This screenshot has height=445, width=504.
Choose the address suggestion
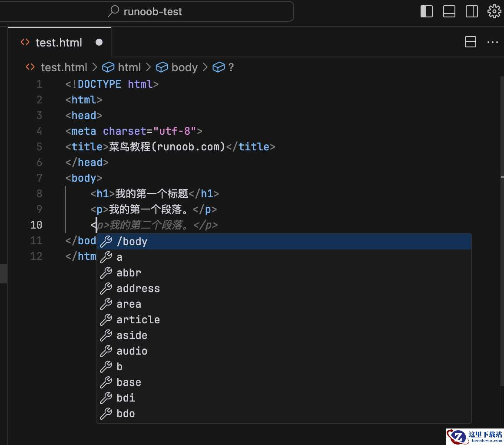(x=284, y=289)
